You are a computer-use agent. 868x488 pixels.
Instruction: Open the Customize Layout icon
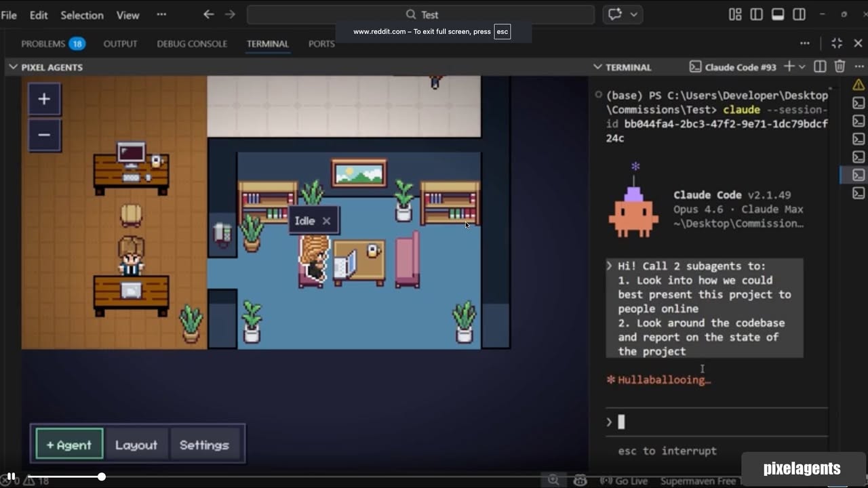coord(735,14)
